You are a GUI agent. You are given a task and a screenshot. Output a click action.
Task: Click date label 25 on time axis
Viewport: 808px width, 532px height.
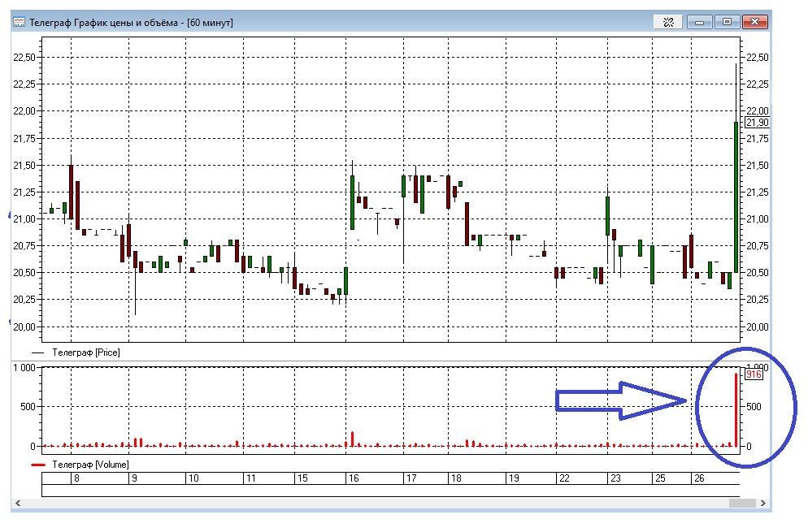(x=660, y=478)
